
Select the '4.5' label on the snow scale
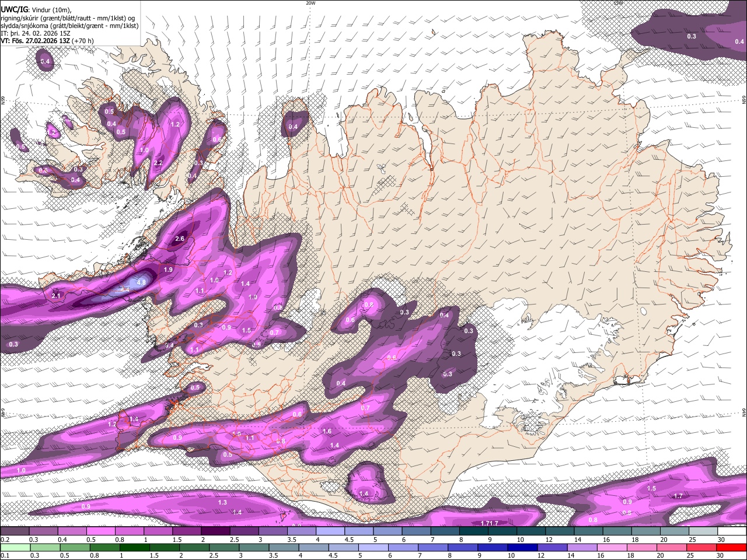coord(349,540)
